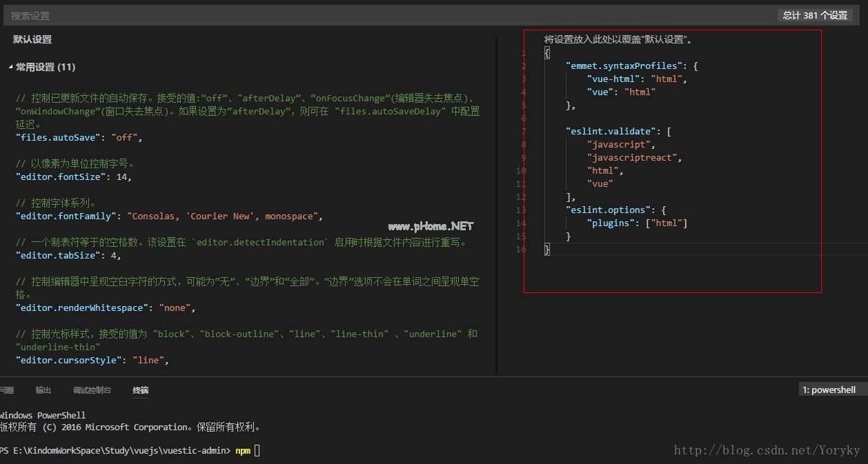
Task: Click the "editor.cursorStyle" setting key
Action: click(x=69, y=360)
